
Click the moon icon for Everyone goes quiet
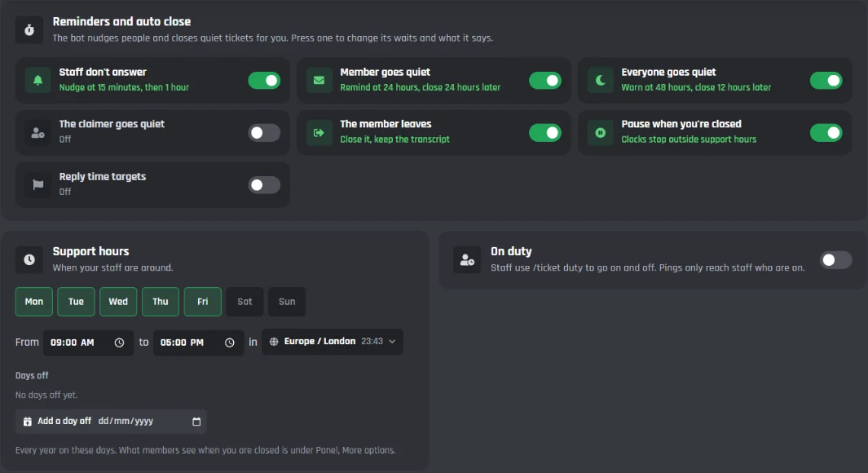[x=600, y=80]
